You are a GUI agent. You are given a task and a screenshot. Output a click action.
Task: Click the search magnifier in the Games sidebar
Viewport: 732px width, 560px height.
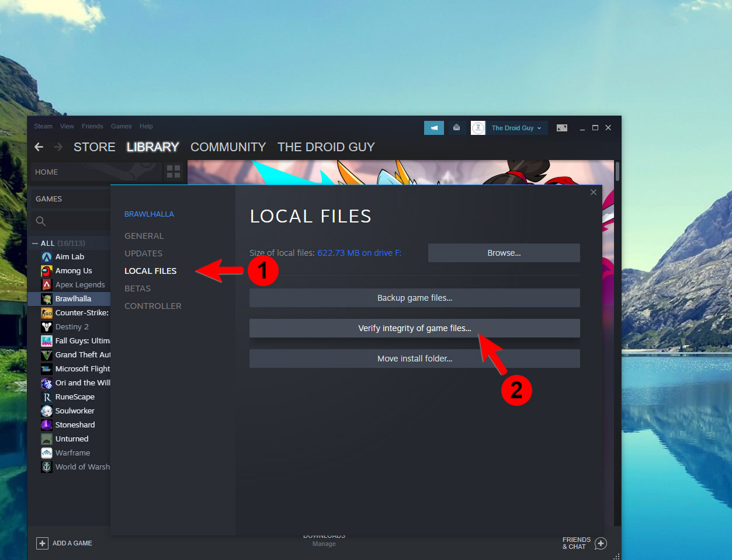40,221
